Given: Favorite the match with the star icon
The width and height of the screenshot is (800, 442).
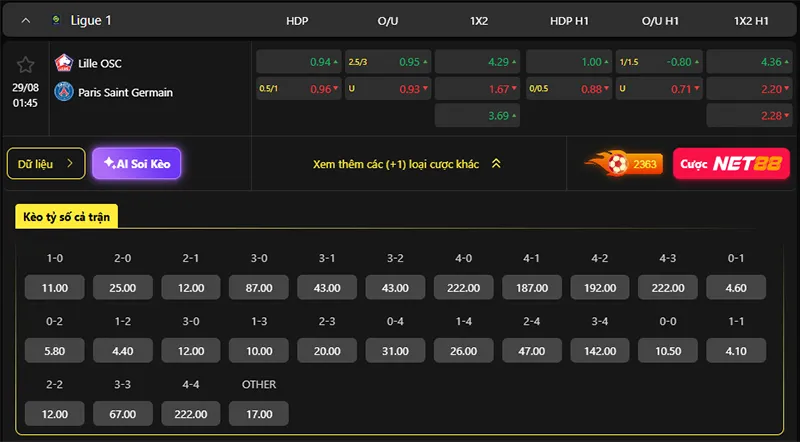Looking at the screenshot, I should point(25,65).
